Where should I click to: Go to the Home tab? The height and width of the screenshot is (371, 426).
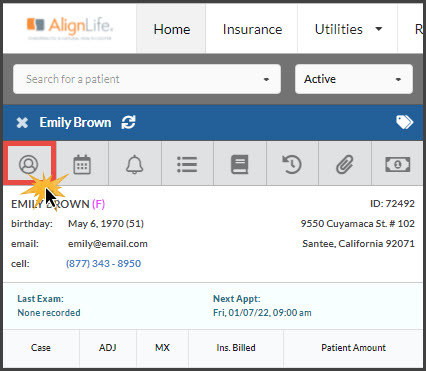[x=171, y=29]
